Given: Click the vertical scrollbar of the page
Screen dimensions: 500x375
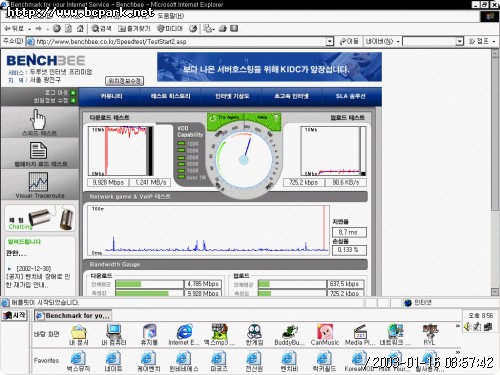Looking at the screenshot, I should click(495, 172).
